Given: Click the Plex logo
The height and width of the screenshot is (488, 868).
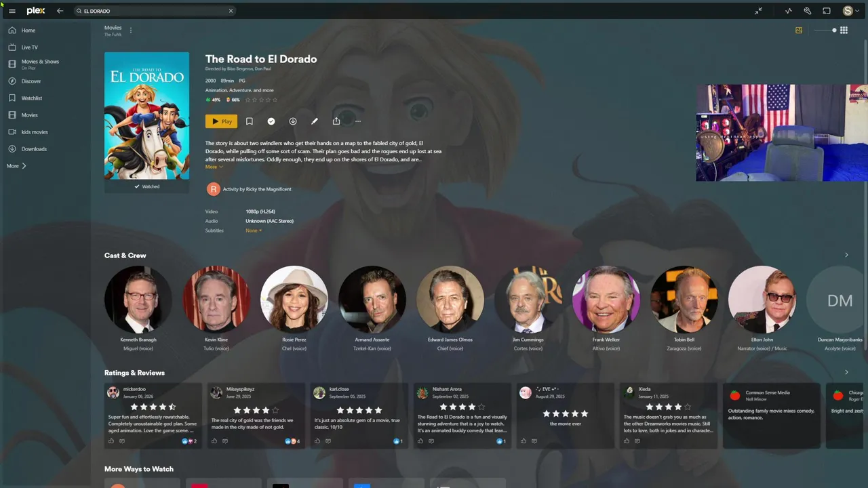Looking at the screenshot, I should coord(36,11).
